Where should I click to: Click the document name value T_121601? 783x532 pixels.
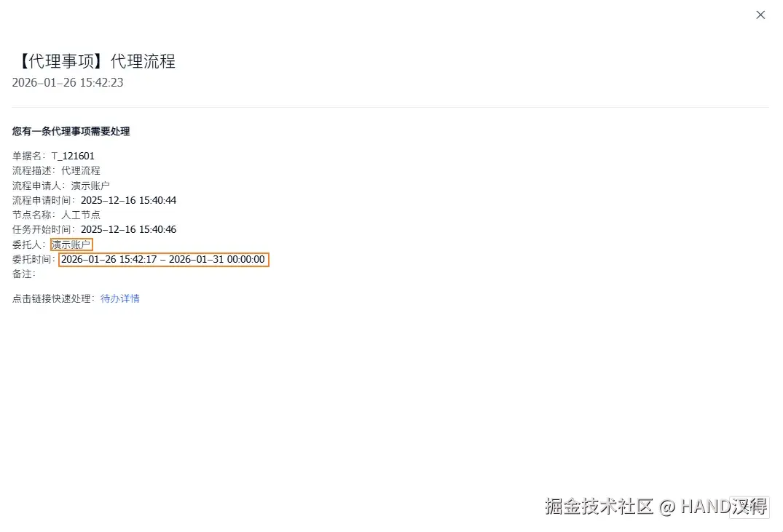[73, 156]
